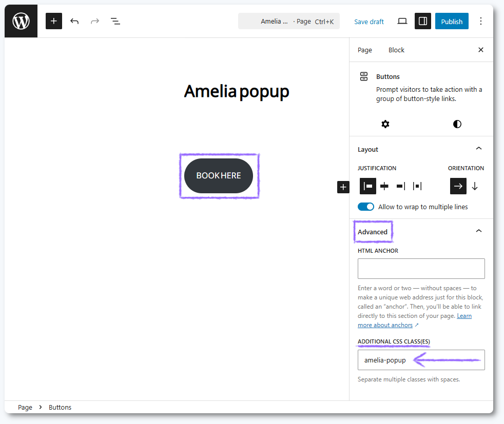Screen dimensions: 504x424
Task: Open the Document Overview list view
Action: pyautogui.click(x=115, y=22)
